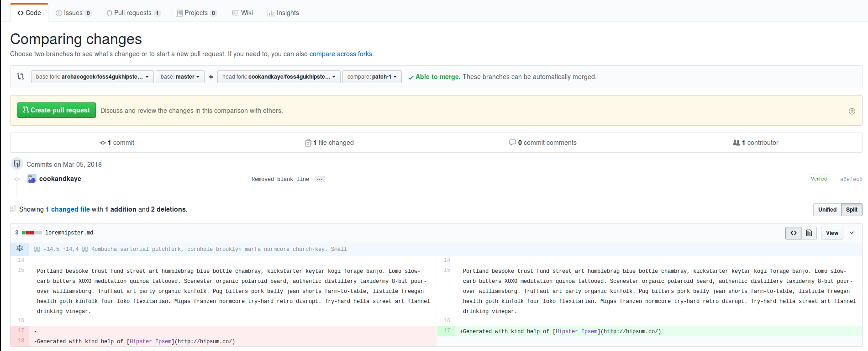868x351 pixels.
Task: Open compare: patch-1 branch dropdown
Action: tap(372, 77)
